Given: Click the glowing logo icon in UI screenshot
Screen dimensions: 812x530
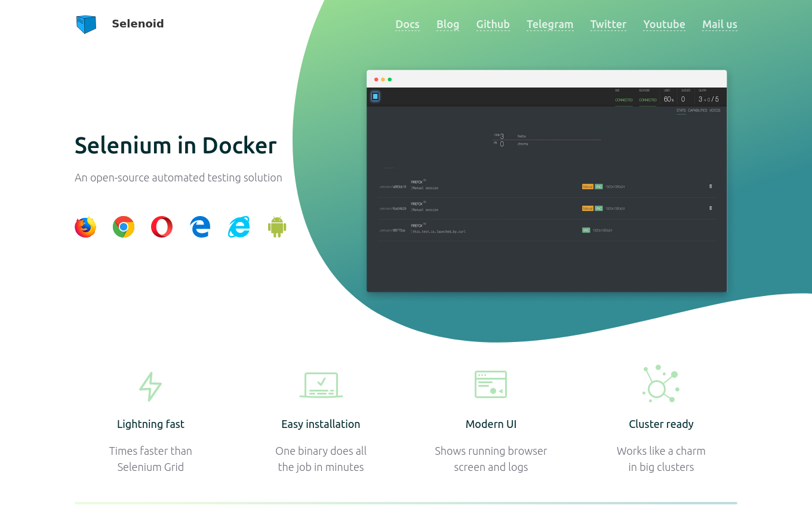Looking at the screenshot, I should [x=376, y=96].
